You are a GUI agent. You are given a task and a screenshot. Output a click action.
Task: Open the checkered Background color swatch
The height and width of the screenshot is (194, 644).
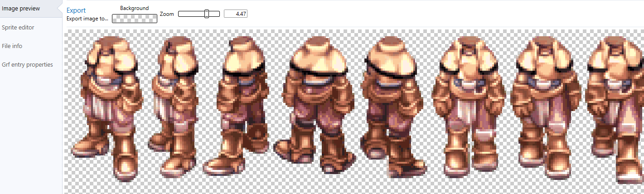135,18
